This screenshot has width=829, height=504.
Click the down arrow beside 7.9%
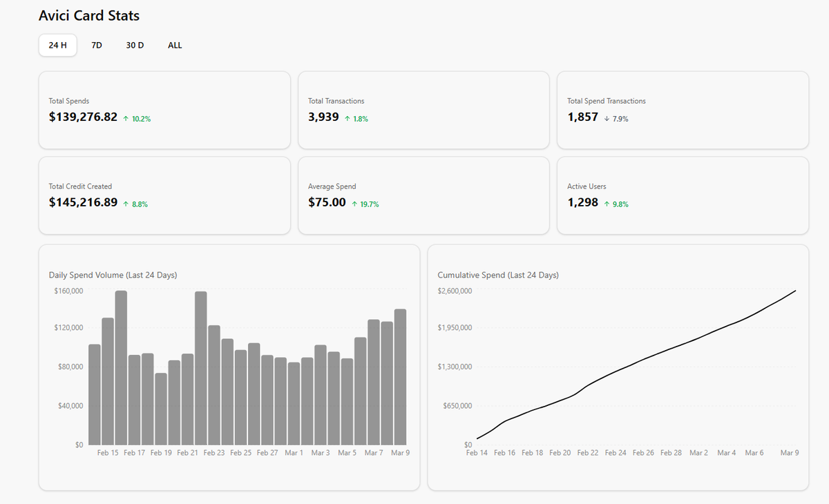[607, 119]
